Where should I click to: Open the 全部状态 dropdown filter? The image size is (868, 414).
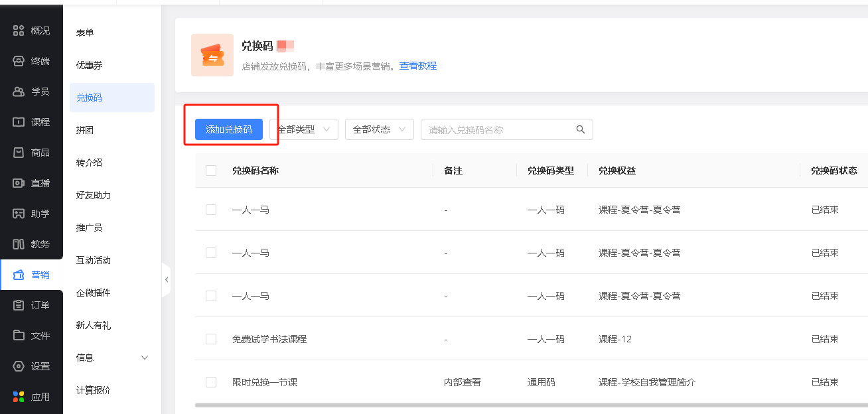[x=379, y=129]
